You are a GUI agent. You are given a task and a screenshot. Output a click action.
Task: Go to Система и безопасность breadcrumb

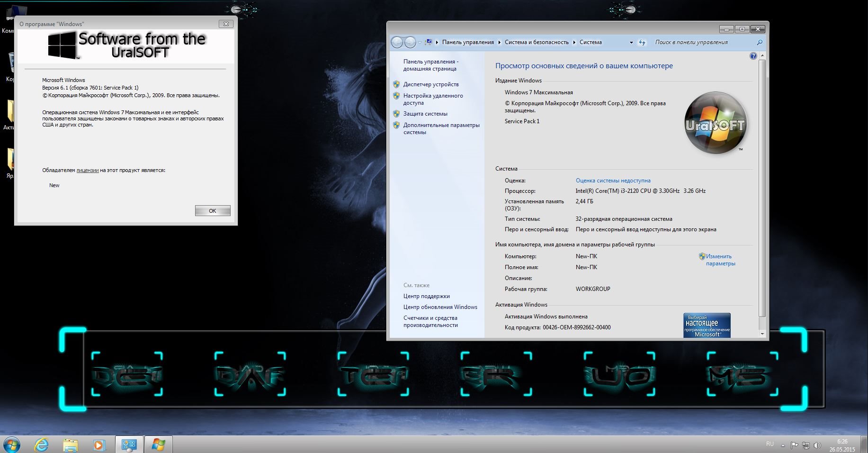[x=537, y=42]
